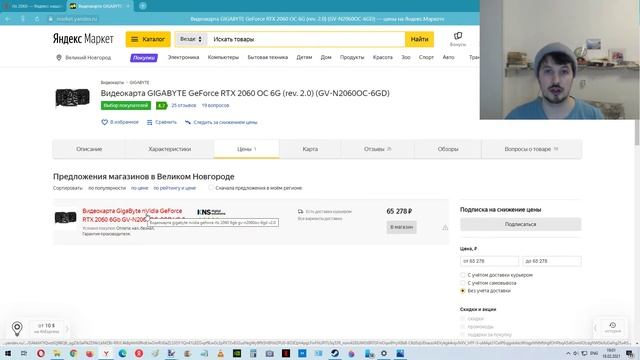This screenshot has width=640, height=360.
Task: Select С учётом доставки курьером radio
Action: 463,275
